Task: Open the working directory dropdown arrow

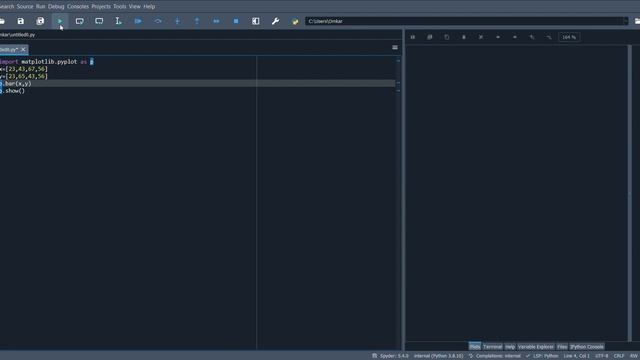Action: pos(625,21)
